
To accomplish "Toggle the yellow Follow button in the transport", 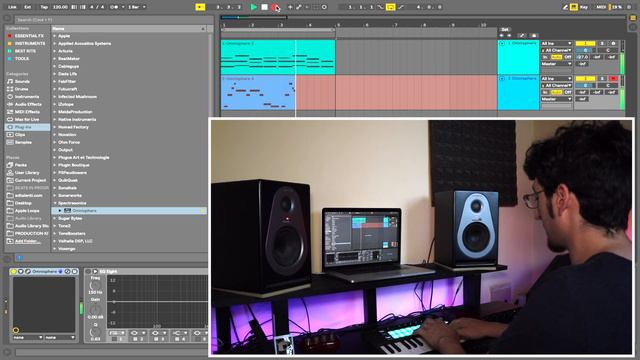I will point(200,7).
